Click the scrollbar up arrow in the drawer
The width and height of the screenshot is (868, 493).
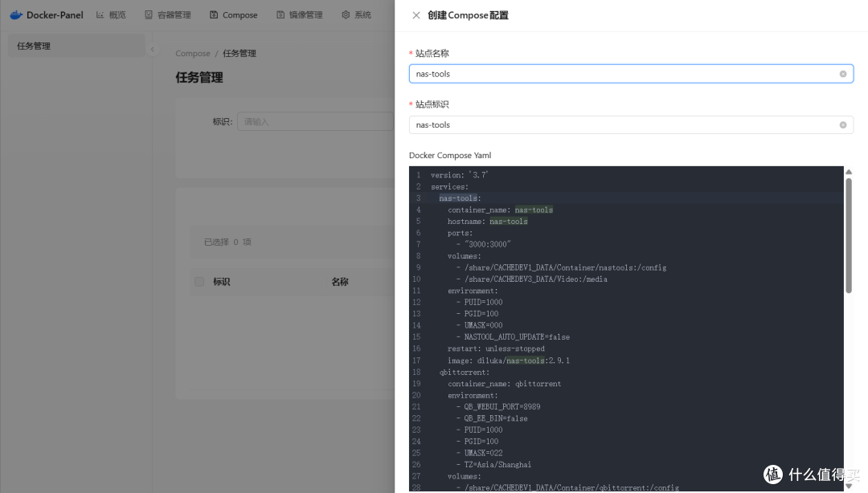[850, 171]
